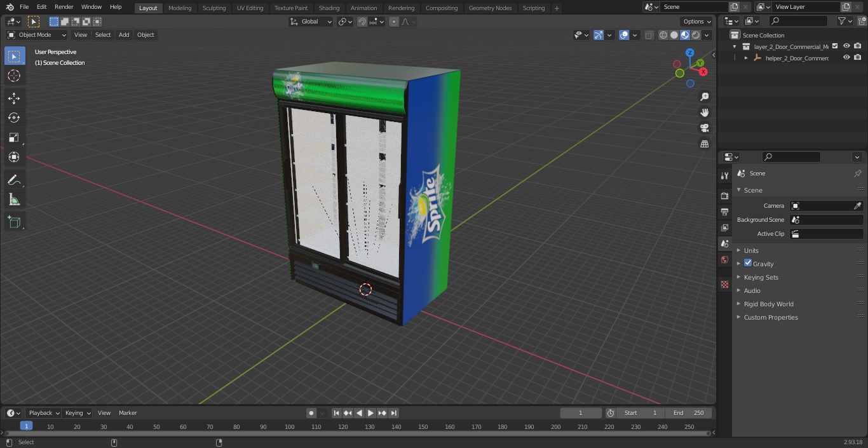Play the animation forward

[370, 413]
